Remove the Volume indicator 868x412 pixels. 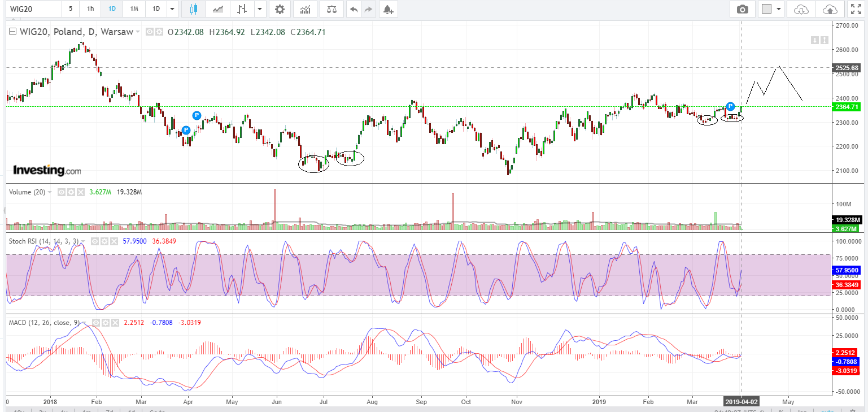80,192
